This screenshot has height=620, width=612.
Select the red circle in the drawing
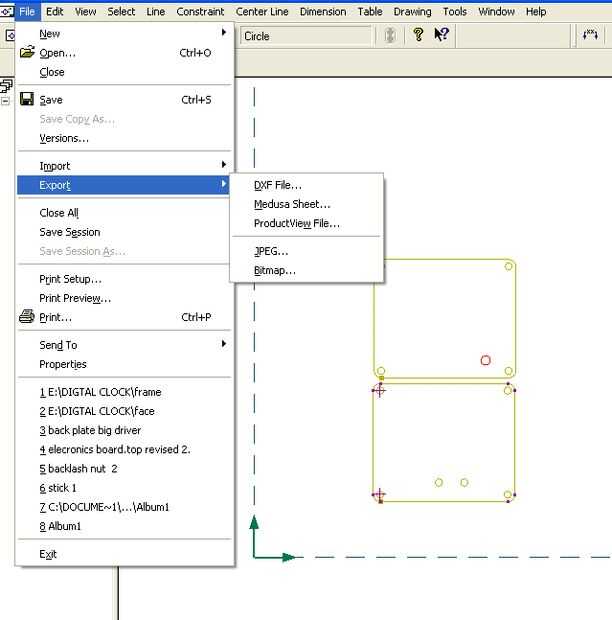(485, 360)
